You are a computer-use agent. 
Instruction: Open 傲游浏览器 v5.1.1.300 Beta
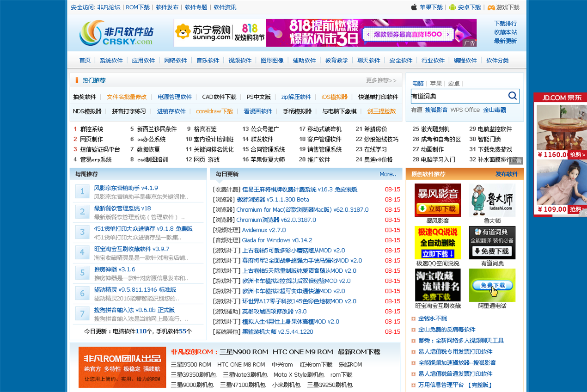tap(273, 199)
